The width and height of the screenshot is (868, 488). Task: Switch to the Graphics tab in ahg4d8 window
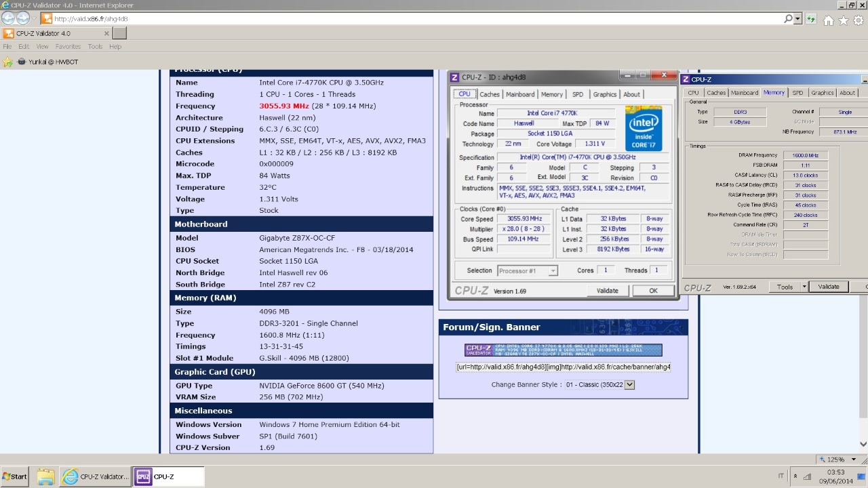click(x=604, y=94)
